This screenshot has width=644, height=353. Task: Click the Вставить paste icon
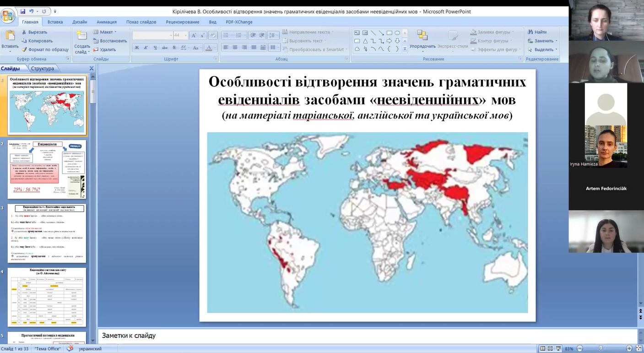coord(10,36)
